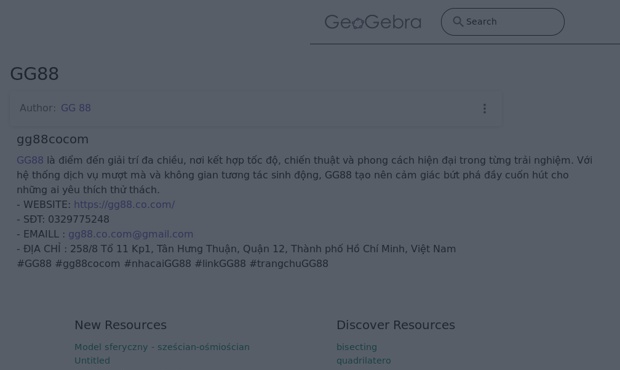Click the search magnifier icon
620x370 pixels.
point(457,21)
